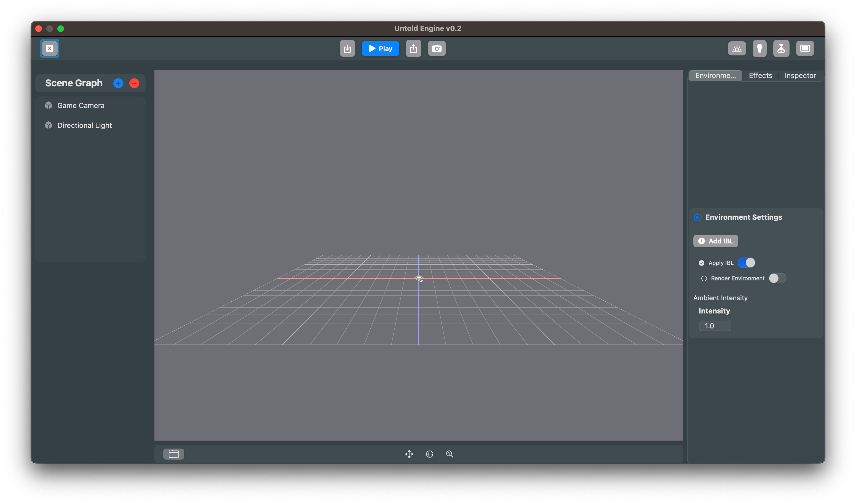Toggle the Apply IBL switch
The image size is (856, 504).
click(x=747, y=262)
